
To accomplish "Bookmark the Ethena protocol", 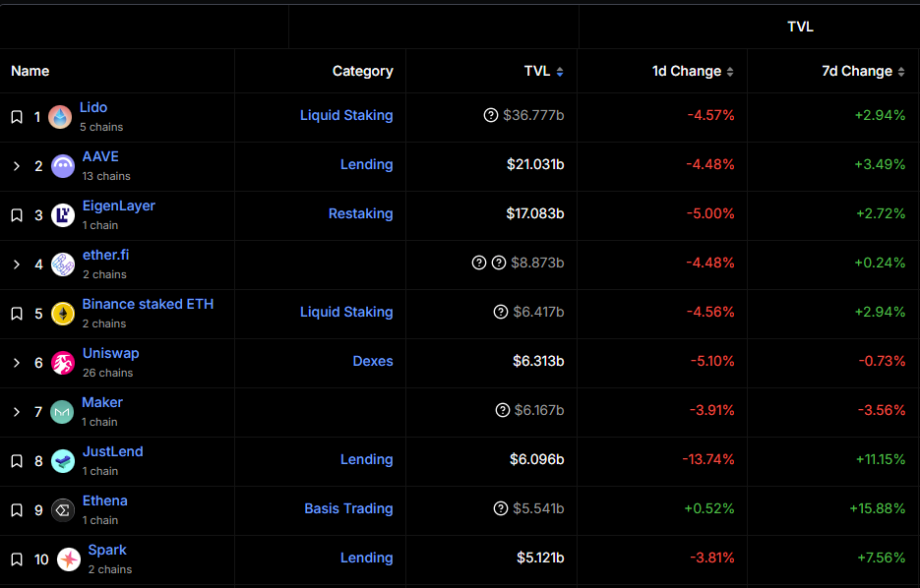I will tap(17, 510).
